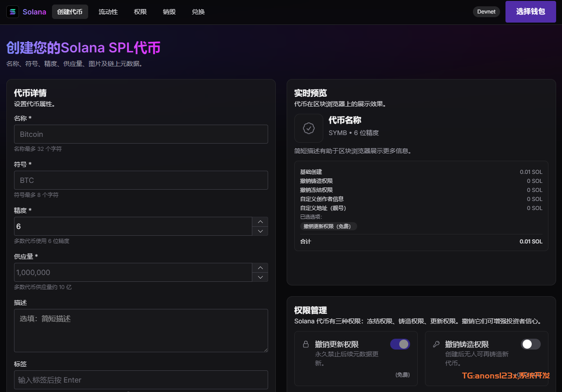This screenshot has height=392, width=562.
Task: Increase 供应量 with the up arrow
Action: 260,268
